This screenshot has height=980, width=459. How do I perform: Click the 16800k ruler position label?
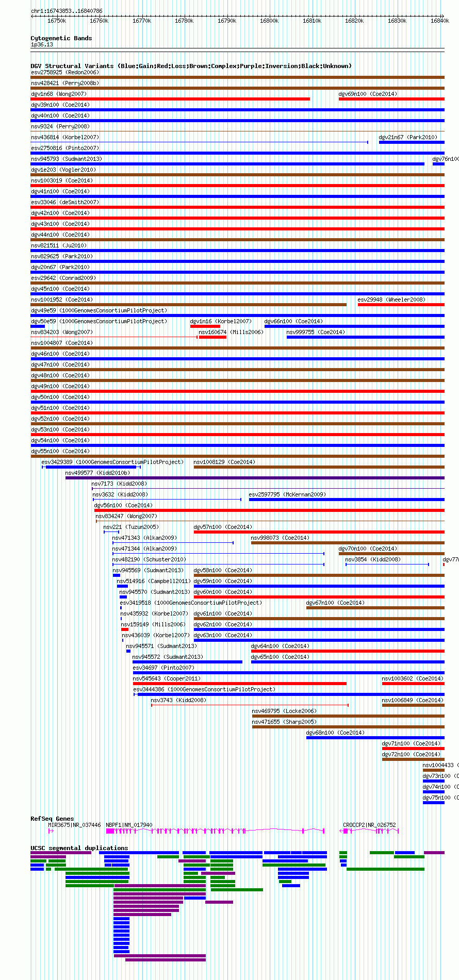pyautogui.click(x=269, y=21)
